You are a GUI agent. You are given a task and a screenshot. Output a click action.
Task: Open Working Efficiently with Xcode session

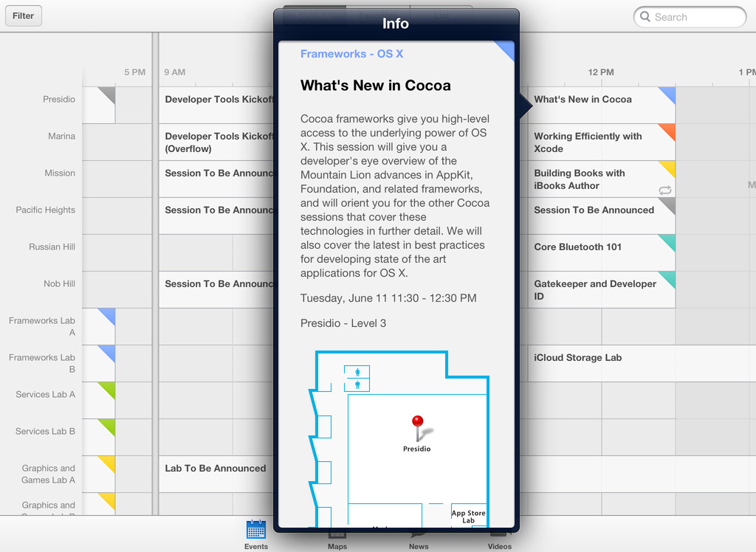click(x=601, y=142)
